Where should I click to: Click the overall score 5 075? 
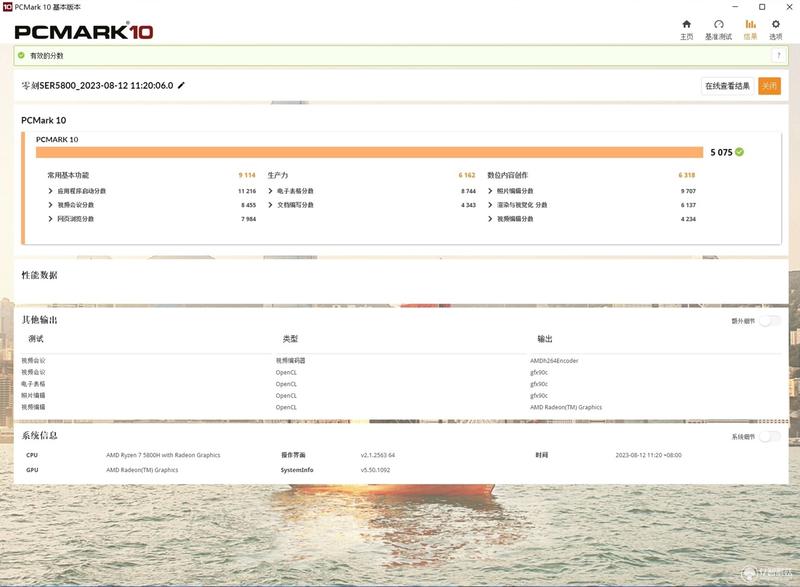(721, 152)
